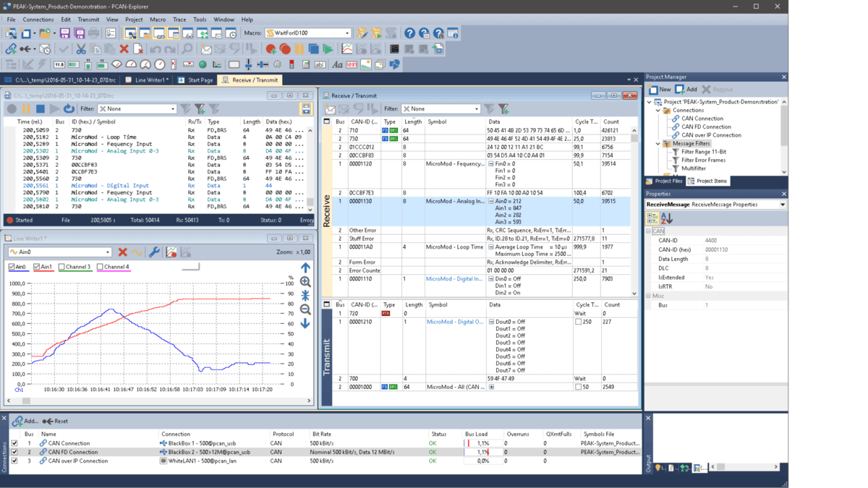This screenshot has height=488, width=868.
Task: Switch to the Start Page tab
Action: (x=195, y=80)
